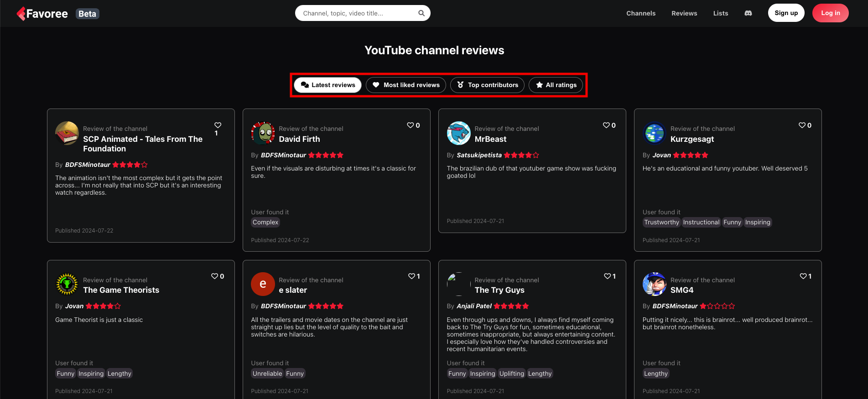Open the Discord icon link
Screen dimensions: 868x399
pyautogui.click(x=748, y=13)
